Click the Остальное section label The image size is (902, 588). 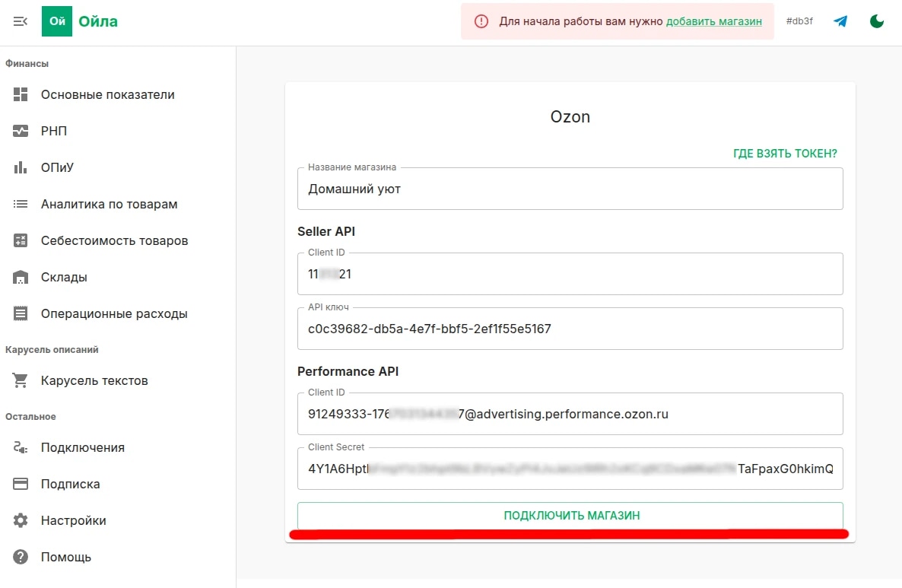30,417
